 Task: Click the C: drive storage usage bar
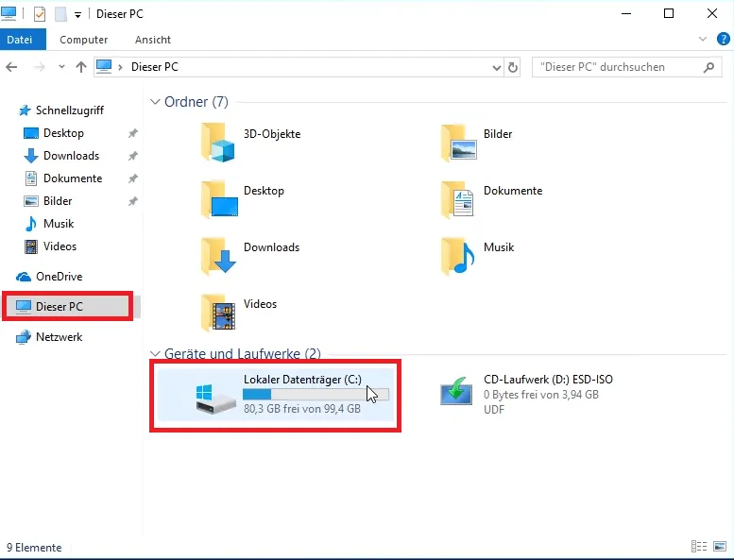[316, 395]
